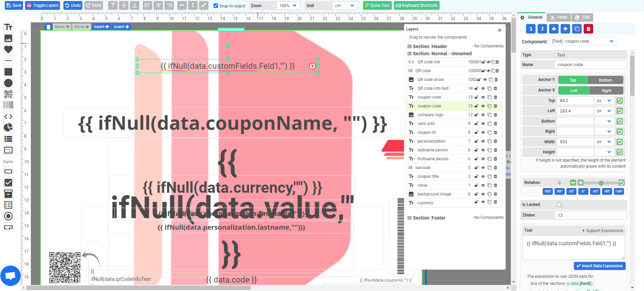The width and height of the screenshot is (644, 291).
Task: Delete selected component with red trash button
Action: (588, 29)
